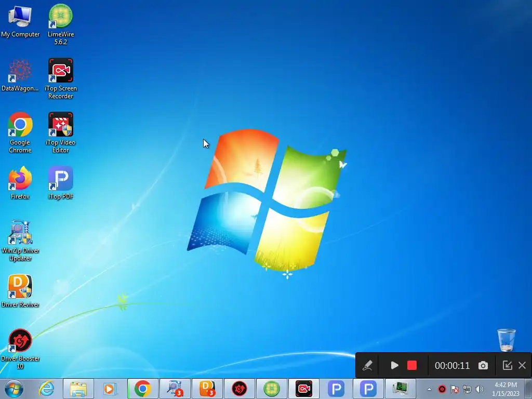Open iTop Screen Recorder taskbar button
The height and width of the screenshot is (399, 532).
pos(304,389)
